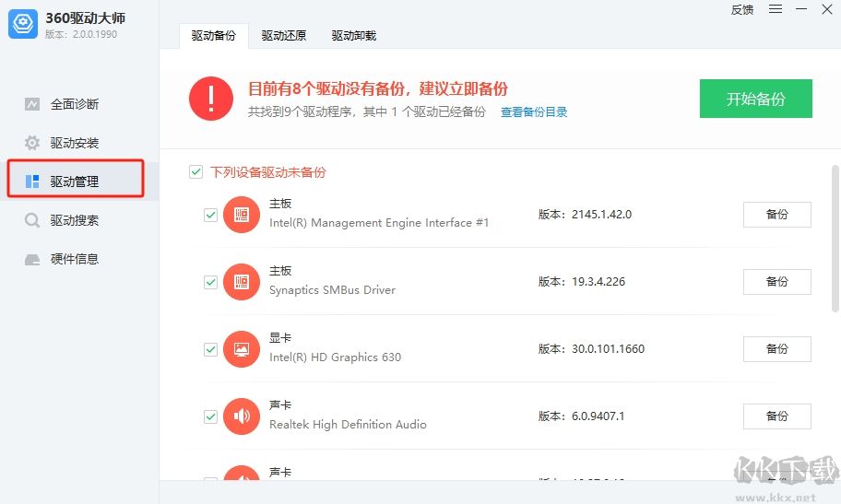Click the green 开始备份 button

click(x=756, y=99)
